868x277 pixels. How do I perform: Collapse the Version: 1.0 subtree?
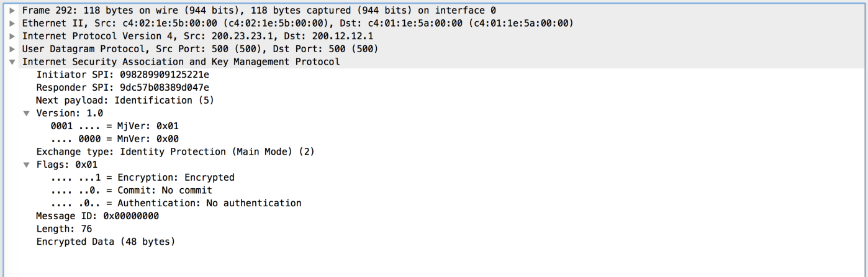[x=26, y=113]
